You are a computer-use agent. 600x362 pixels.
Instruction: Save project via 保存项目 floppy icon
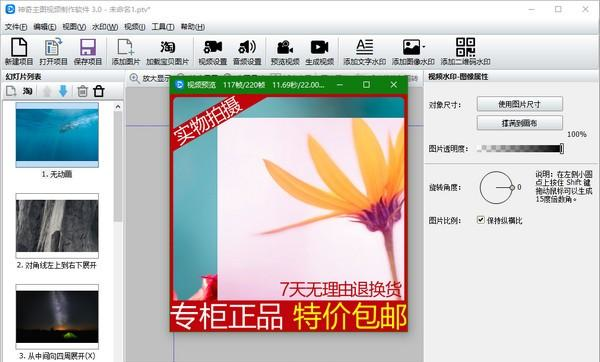tap(88, 51)
